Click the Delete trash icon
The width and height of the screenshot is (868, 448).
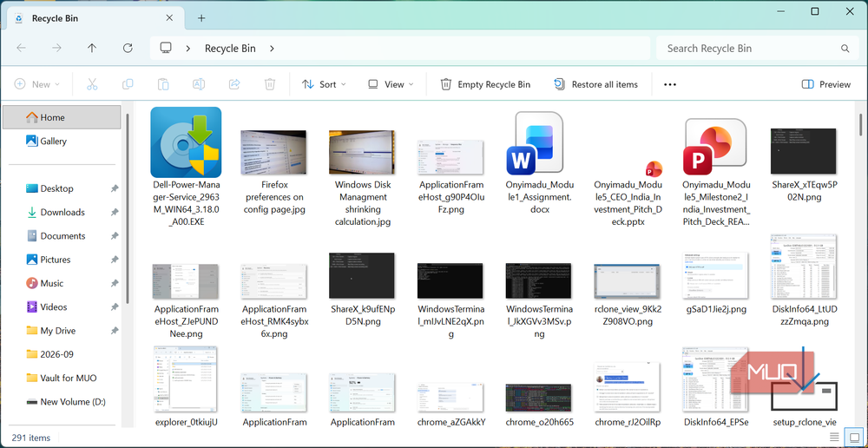[x=270, y=84]
